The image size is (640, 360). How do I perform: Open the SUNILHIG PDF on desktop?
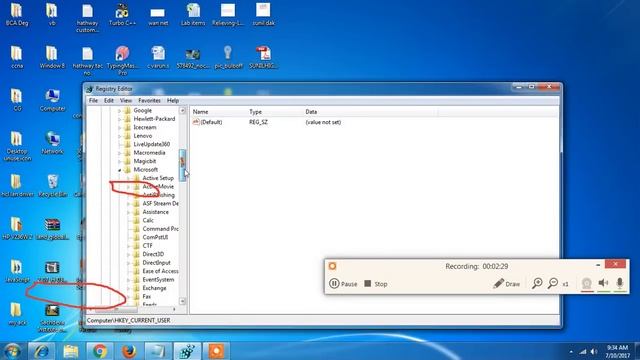click(x=263, y=57)
